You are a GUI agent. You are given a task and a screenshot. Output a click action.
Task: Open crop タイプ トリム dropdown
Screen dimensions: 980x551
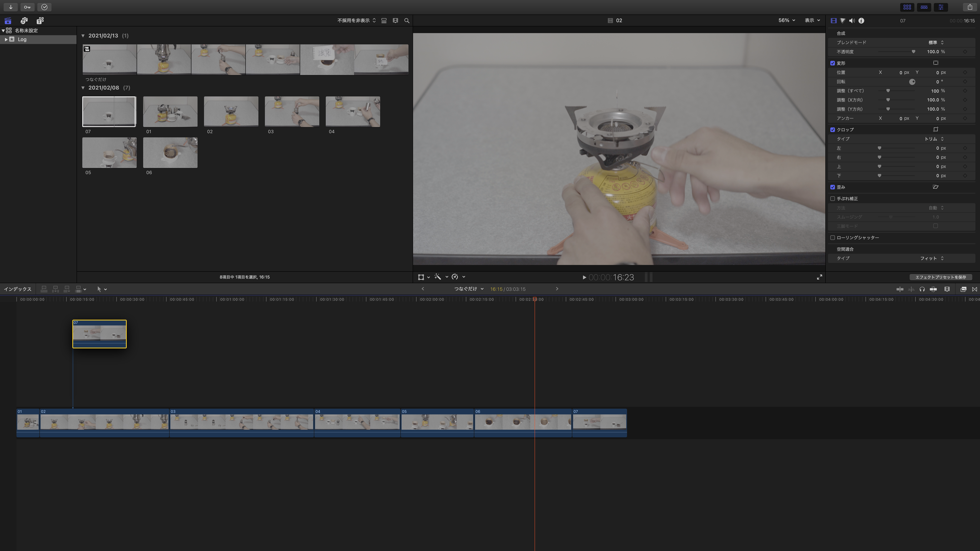(934, 139)
